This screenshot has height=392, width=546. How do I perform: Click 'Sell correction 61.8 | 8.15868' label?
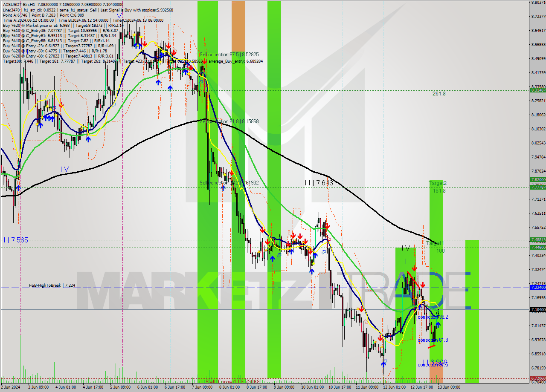point(229,121)
